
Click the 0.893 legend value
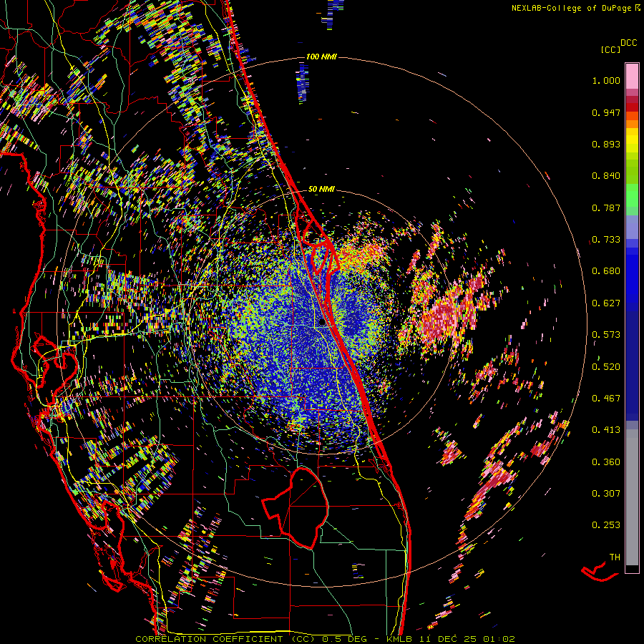pos(606,144)
